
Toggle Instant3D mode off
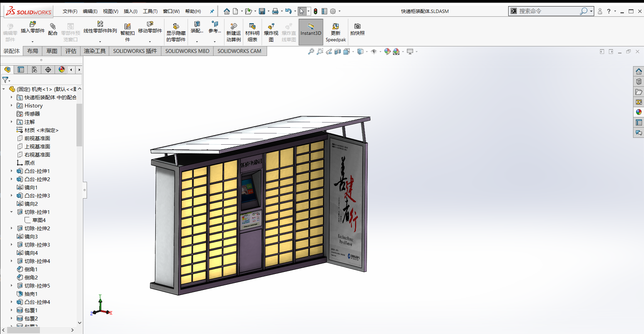310,32
